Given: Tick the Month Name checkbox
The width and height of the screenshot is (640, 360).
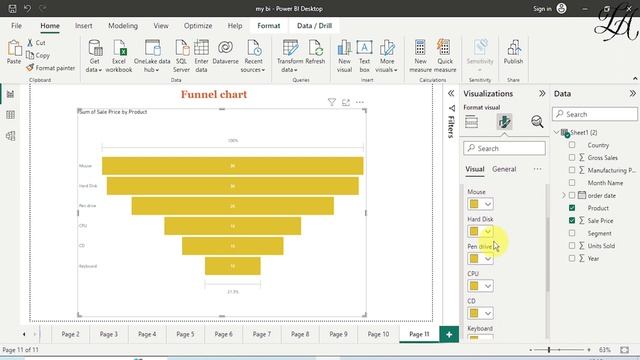Looking at the screenshot, I should [572, 183].
